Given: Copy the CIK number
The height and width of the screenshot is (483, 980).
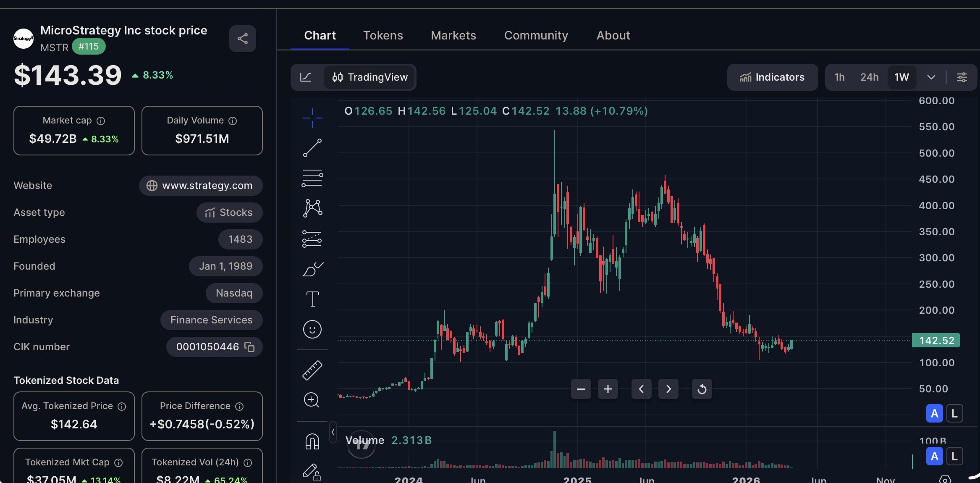Looking at the screenshot, I should point(250,347).
